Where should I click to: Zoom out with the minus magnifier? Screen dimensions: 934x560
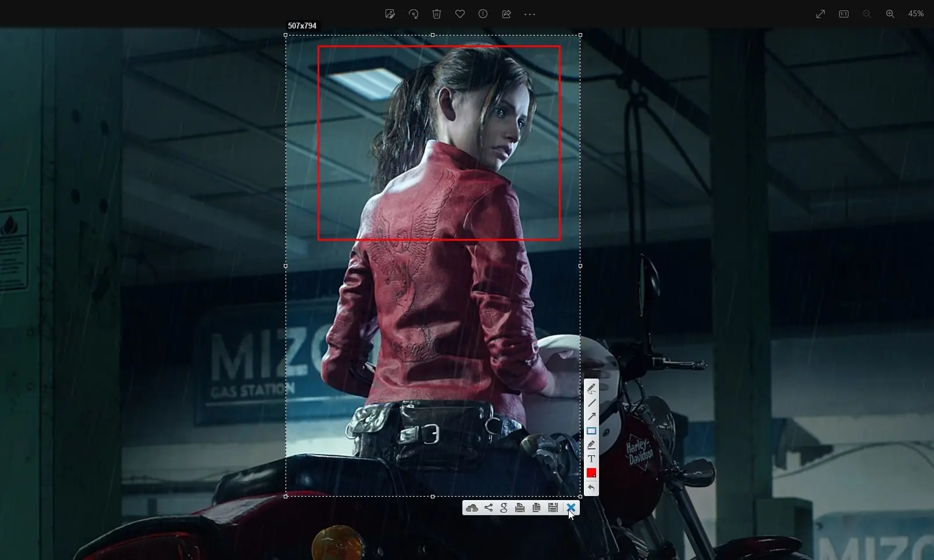(x=867, y=14)
